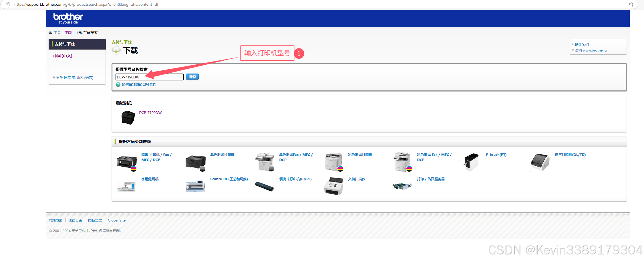Click 访问 www.brother.cn link
644x261 pixels.
[591, 50]
